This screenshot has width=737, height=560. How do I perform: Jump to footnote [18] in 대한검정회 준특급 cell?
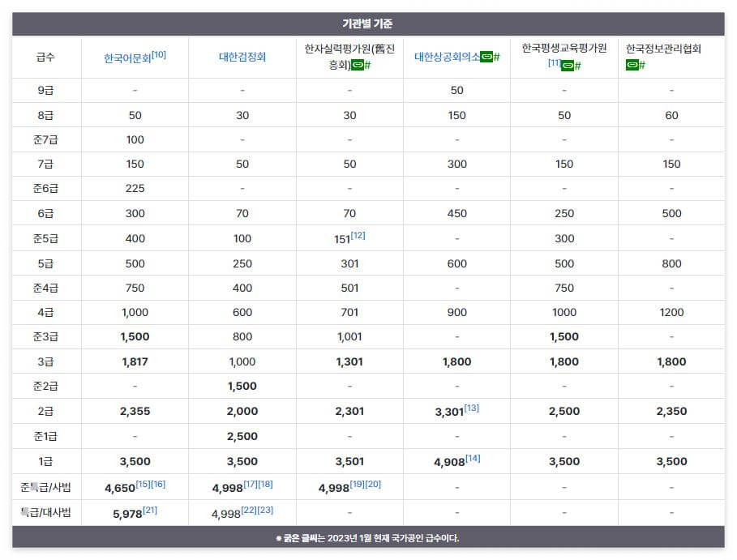coord(265,484)
